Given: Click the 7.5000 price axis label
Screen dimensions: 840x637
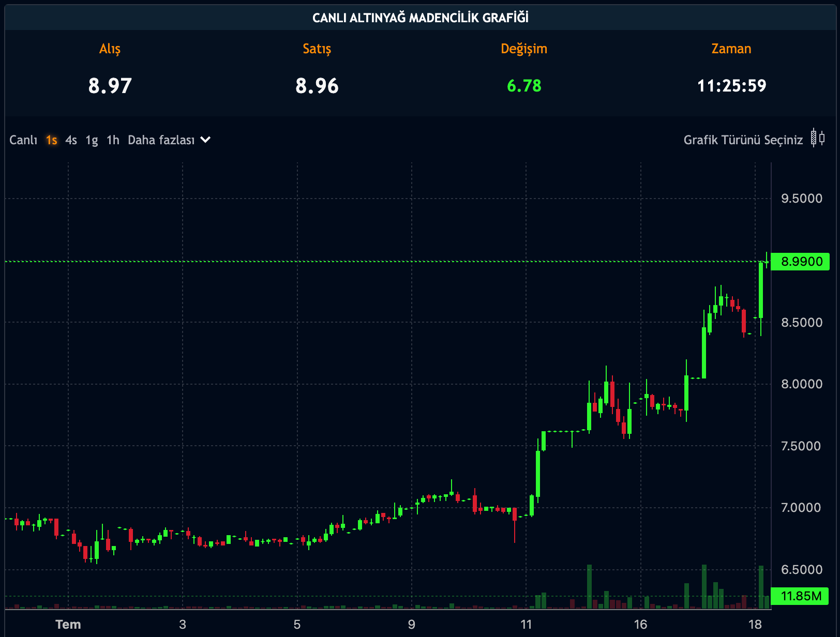Looking at the screenshot, I should pyautogui.click(x=802, y=446).
